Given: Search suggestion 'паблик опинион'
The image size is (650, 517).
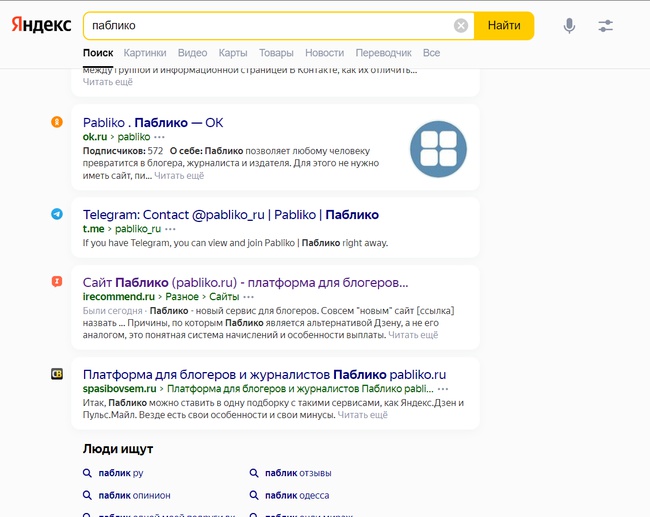Looking at the screenshot, I should coord(134,495).
